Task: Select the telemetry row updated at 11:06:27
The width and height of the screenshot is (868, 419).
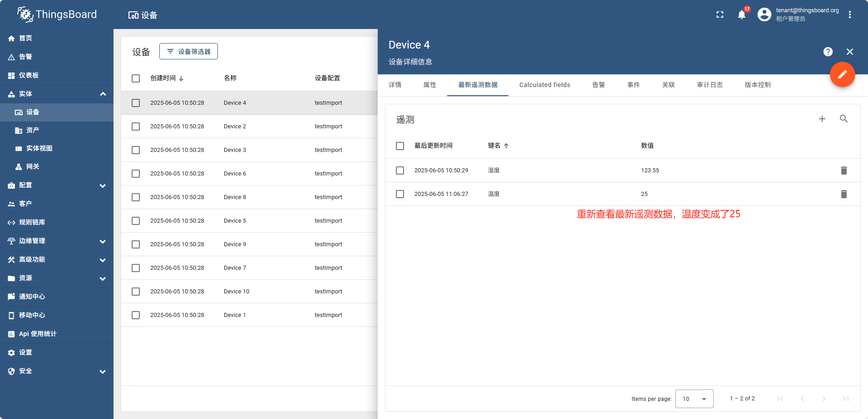Action: (400, 194)
